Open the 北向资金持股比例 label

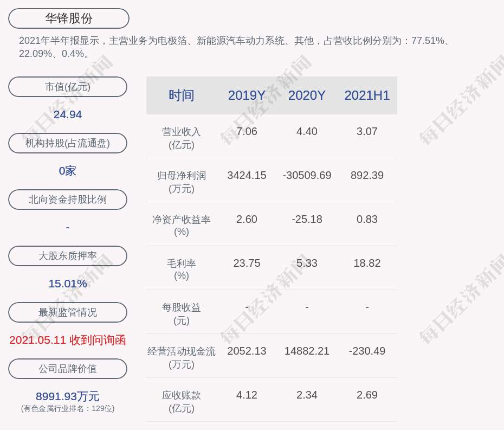[68, 200]
